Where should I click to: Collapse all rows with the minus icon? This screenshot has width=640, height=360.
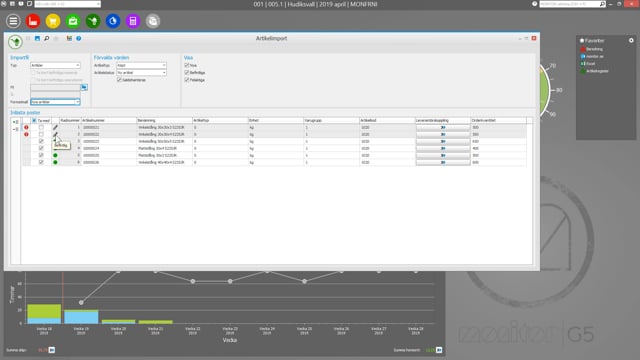coord(15,129)
